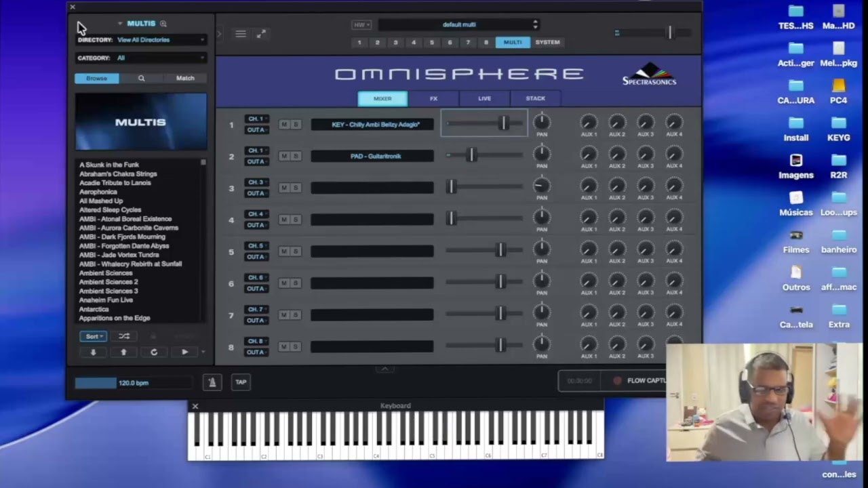Screen dimensions: 868x488
Task: Click the AUX 4 knob on row 2
Action: pos(673,154)
